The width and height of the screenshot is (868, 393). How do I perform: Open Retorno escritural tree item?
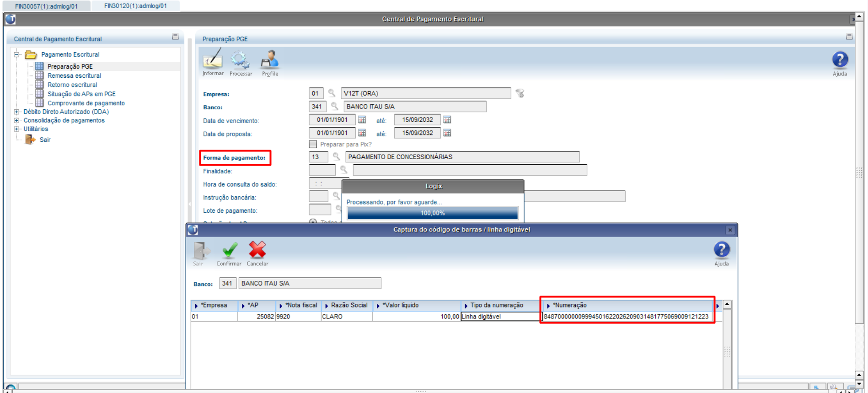click(72, 85)
